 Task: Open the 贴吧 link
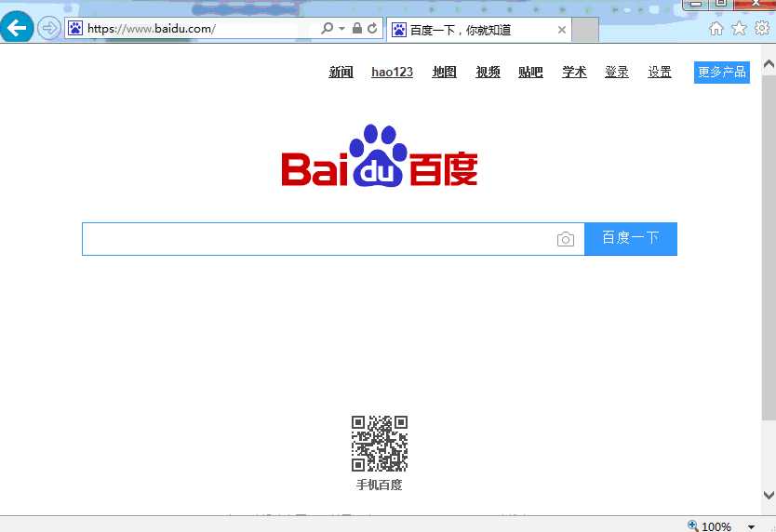point(530,73)
